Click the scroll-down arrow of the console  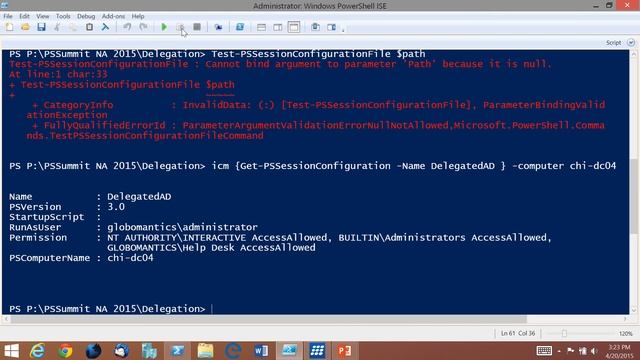click(x=633, y=311)
